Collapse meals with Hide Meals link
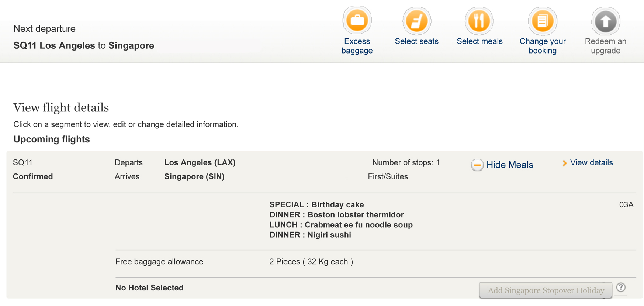Viewport: 644px width, 306px height. pos(509,165)
